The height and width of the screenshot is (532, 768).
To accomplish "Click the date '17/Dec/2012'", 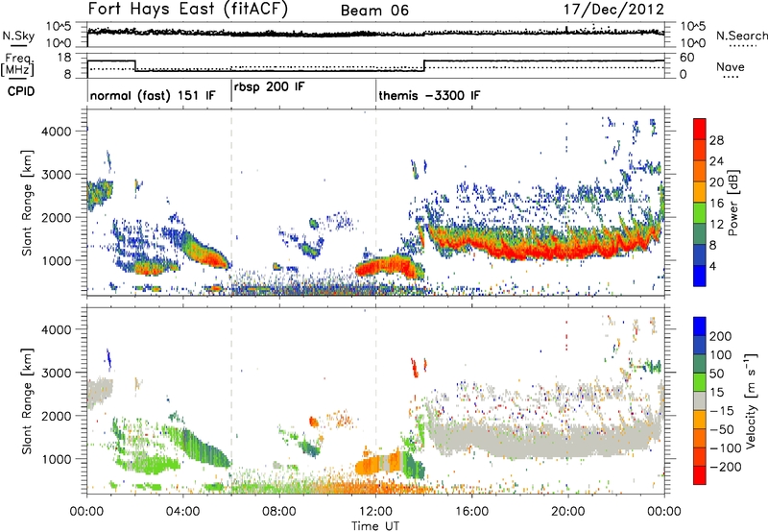I will 613,10.
